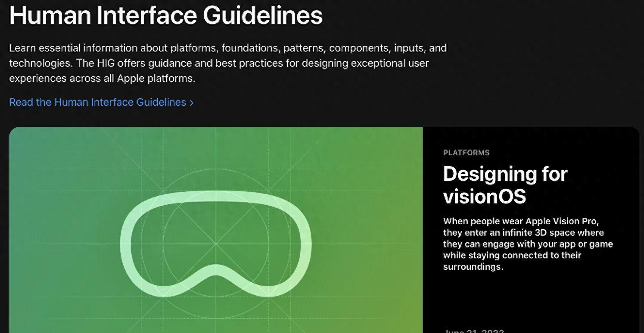The image size is (644, 333).
Task: Open the 'Read the Human Interface Guidelines' link
Action: click(101, 102)
